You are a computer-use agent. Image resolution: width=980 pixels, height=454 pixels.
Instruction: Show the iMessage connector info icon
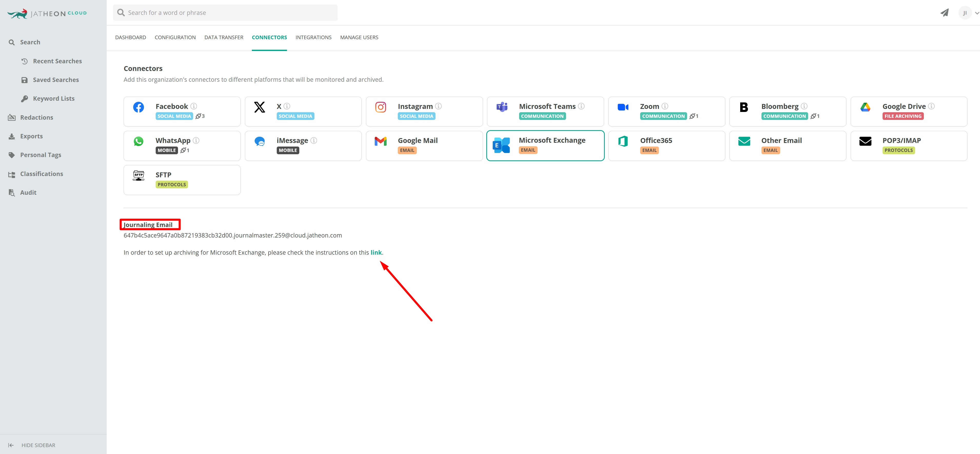[314, 141]
